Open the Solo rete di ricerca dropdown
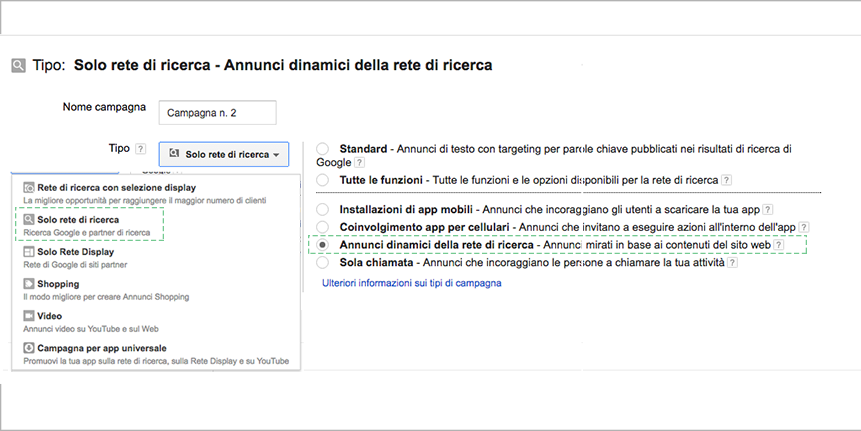 (223, 154)
